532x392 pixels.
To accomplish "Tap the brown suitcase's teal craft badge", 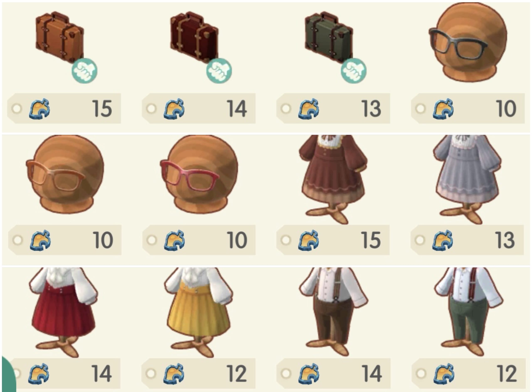I will (x=85, y=71).
